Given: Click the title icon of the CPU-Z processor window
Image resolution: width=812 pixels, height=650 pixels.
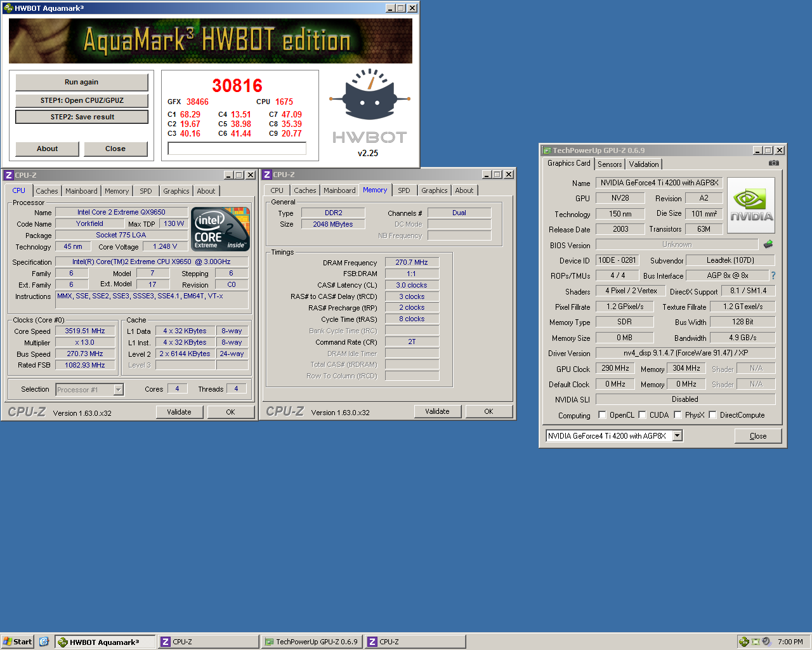Looking at the screenshot, I should click(x=9, y=175).
